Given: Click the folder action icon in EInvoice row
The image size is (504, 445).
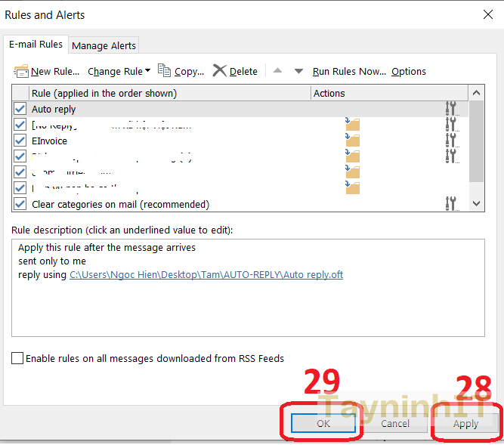Looking at the screenshot, I should click(x=352, y=141).
